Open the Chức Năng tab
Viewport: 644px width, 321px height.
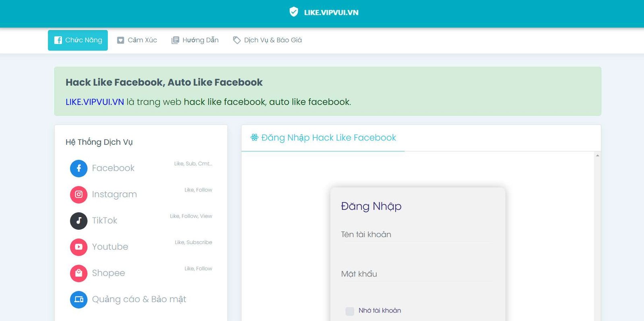(78, 40)
